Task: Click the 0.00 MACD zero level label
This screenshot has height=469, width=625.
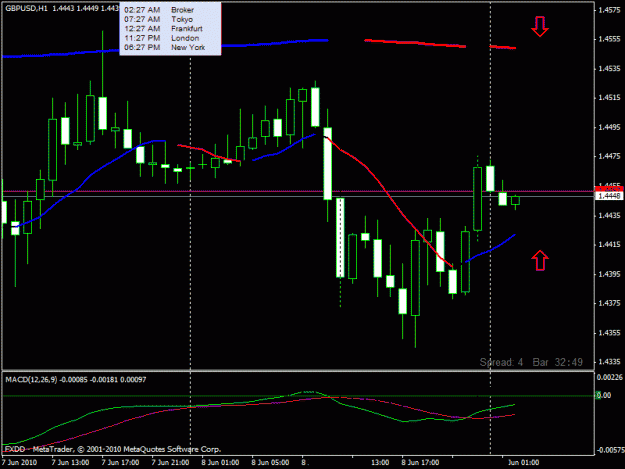Action: pyautogui.click(x=603, y=395)
